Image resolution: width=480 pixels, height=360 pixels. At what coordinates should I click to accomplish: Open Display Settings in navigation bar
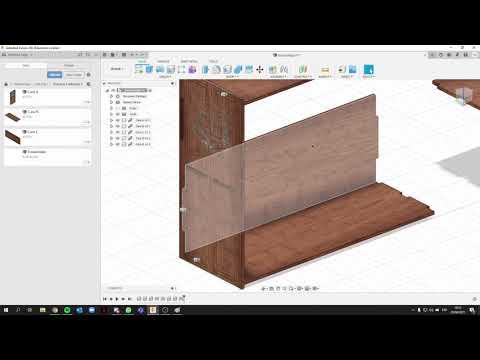pyautogui.click(x=300, y=288)
